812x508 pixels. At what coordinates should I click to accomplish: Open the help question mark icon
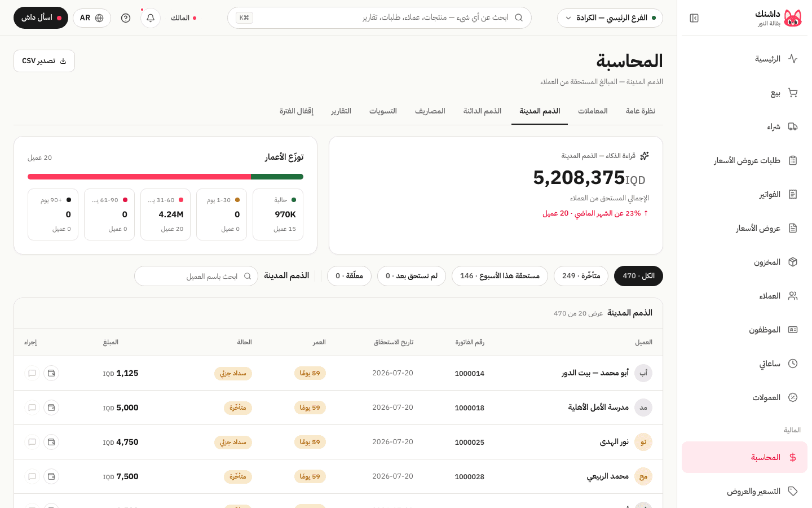tap(126, 18)
